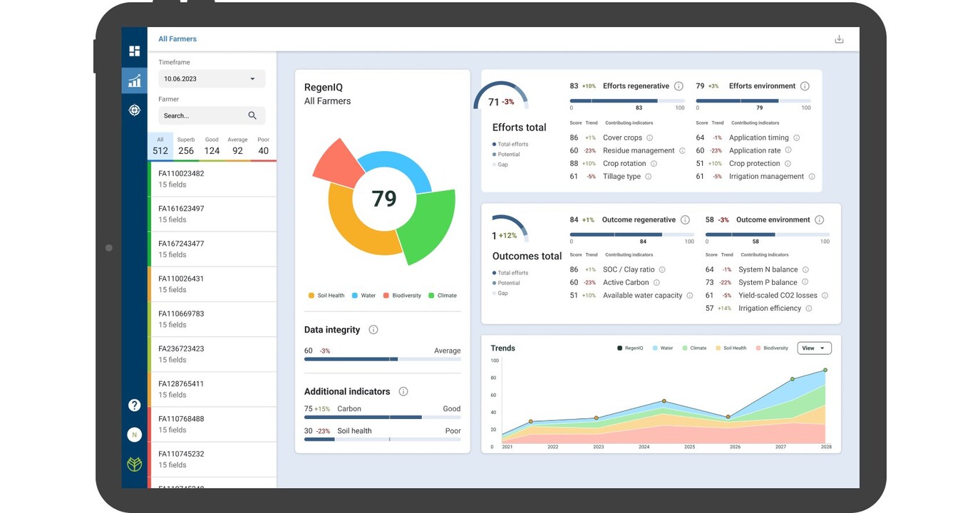Screen dimensions: 980x513
Task: Open the dashboard grid icon in sidebar
Action: click(134, 51)
